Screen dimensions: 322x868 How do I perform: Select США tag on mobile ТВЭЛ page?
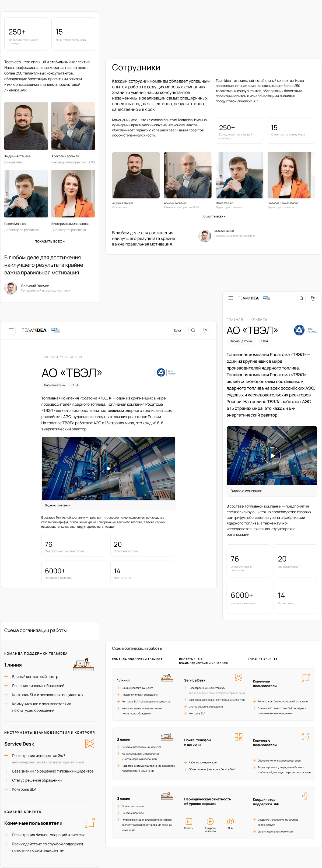[265, 341]
